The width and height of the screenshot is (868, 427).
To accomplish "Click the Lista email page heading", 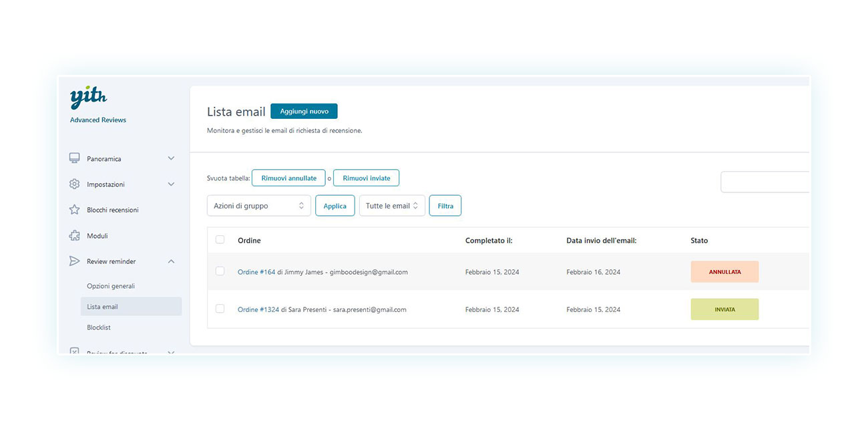I will click(236, 112).
